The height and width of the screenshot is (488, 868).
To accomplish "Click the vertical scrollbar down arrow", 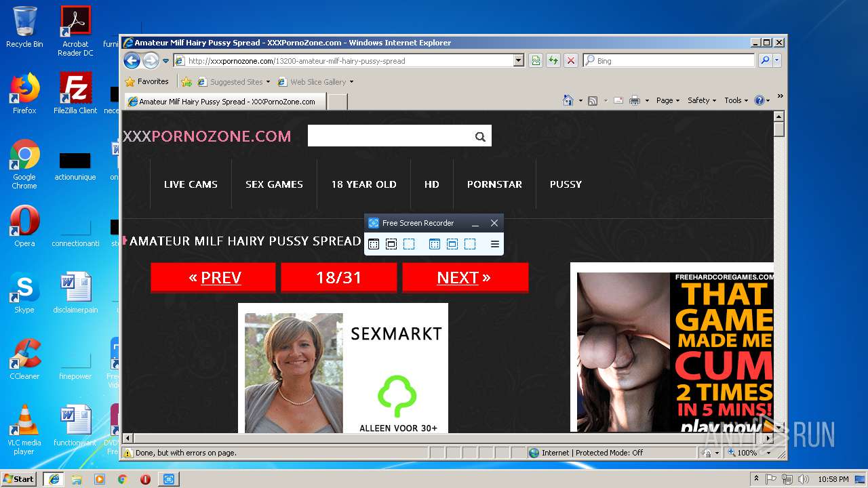I will tap(778, 428).
